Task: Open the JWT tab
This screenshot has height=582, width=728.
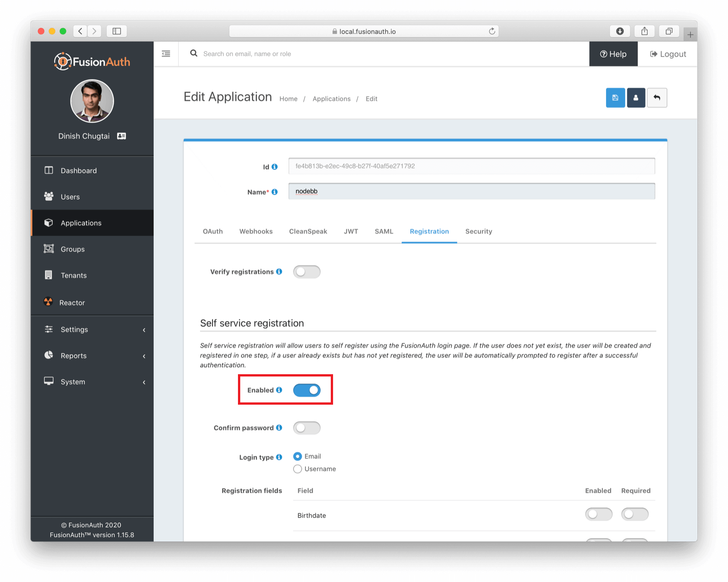Action: click(x=351, y=231)
